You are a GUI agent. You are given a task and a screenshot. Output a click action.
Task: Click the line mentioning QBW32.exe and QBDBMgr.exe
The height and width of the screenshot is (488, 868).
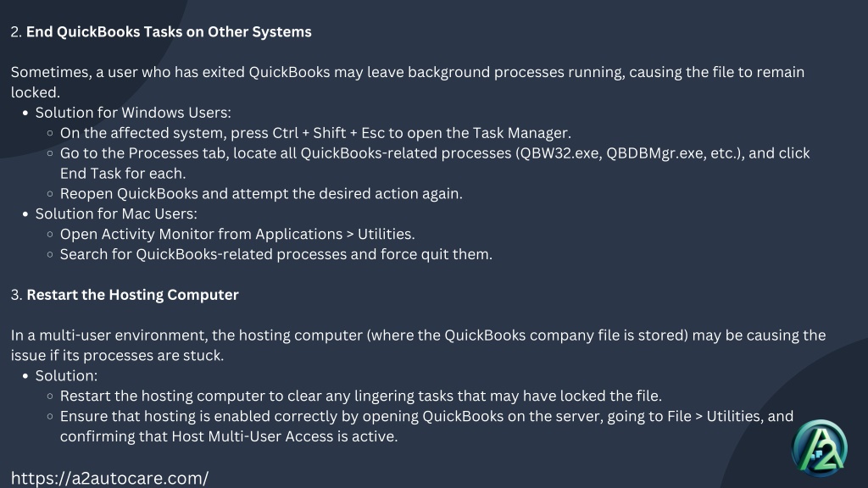click(435, 164)
